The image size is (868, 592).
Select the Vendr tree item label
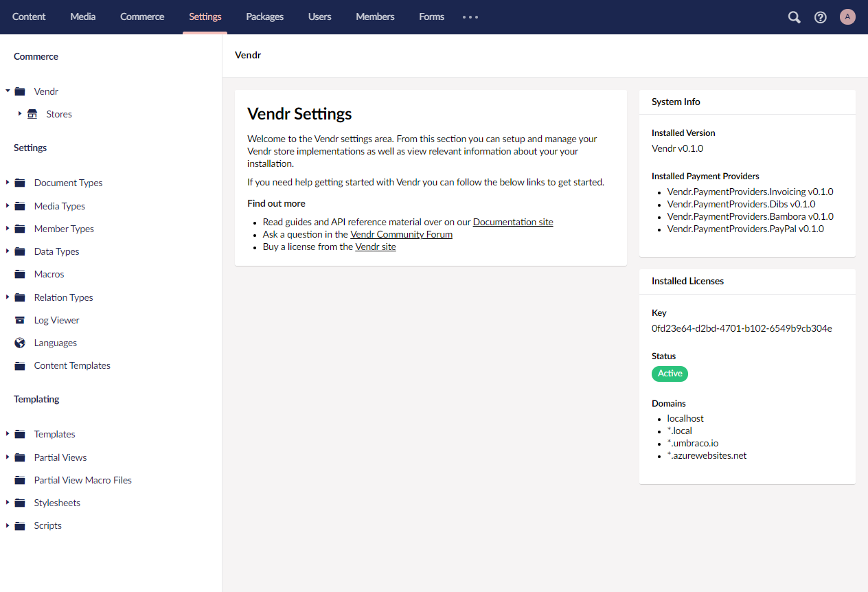[x=46, y=91]
